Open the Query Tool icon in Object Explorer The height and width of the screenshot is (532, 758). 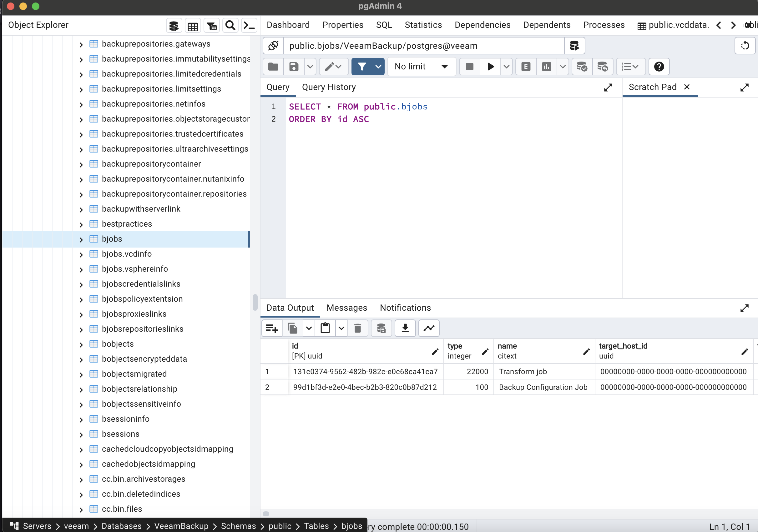pos(174,25)
